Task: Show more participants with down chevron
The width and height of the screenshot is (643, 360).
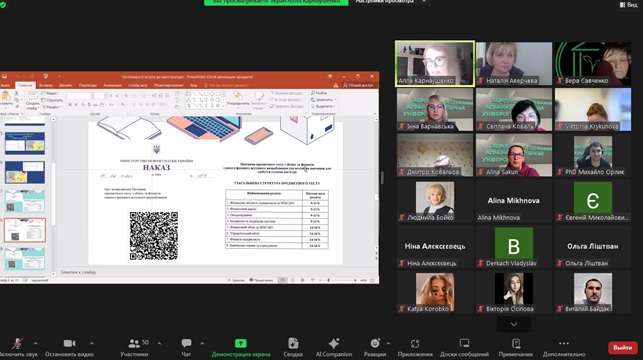Action: click(x=514, y=324)
